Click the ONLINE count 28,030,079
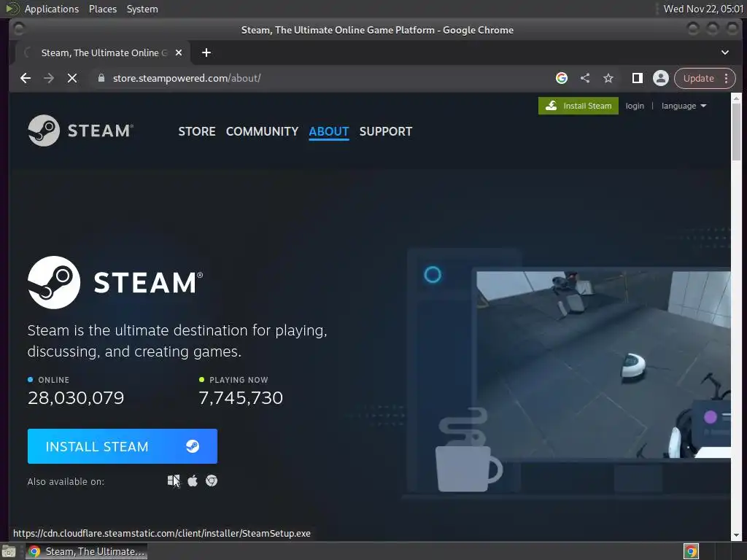Viewport: 747px width, 560px height. (76, 397)
